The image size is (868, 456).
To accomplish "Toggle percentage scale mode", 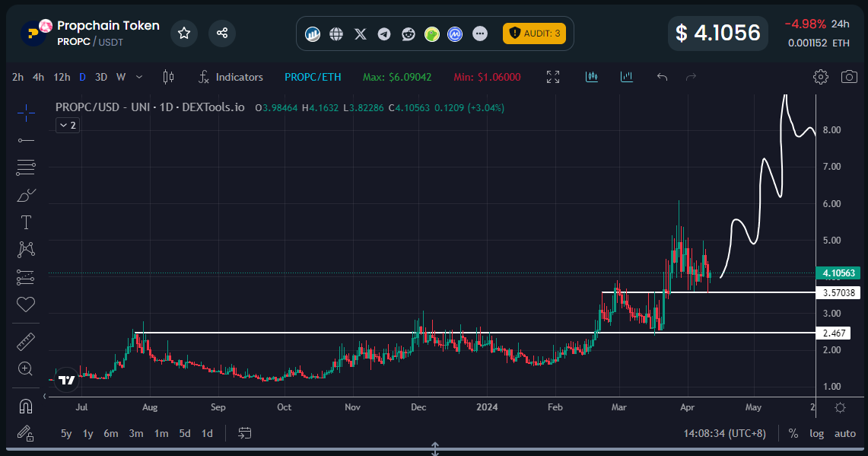I will [793, 433].
